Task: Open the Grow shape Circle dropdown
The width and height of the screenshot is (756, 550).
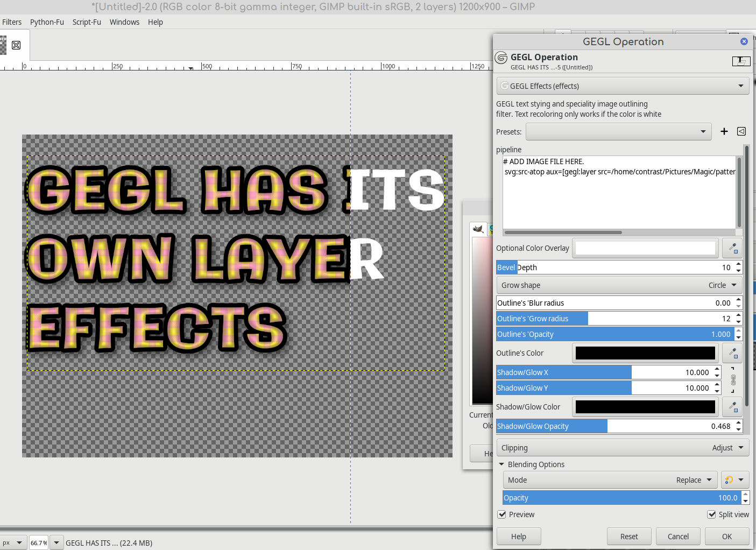Action: click(x=619, y=285)
